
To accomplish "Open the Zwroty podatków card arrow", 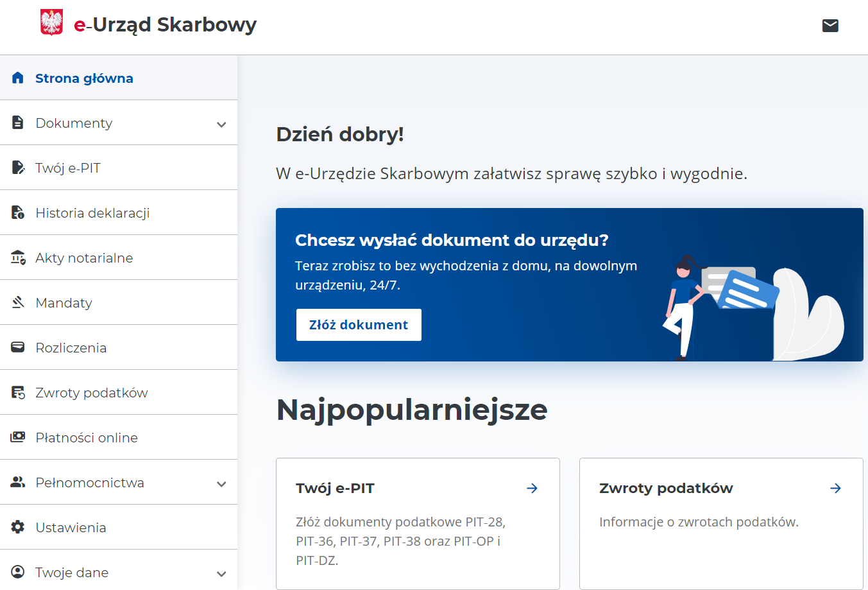I will click(835, 489).
